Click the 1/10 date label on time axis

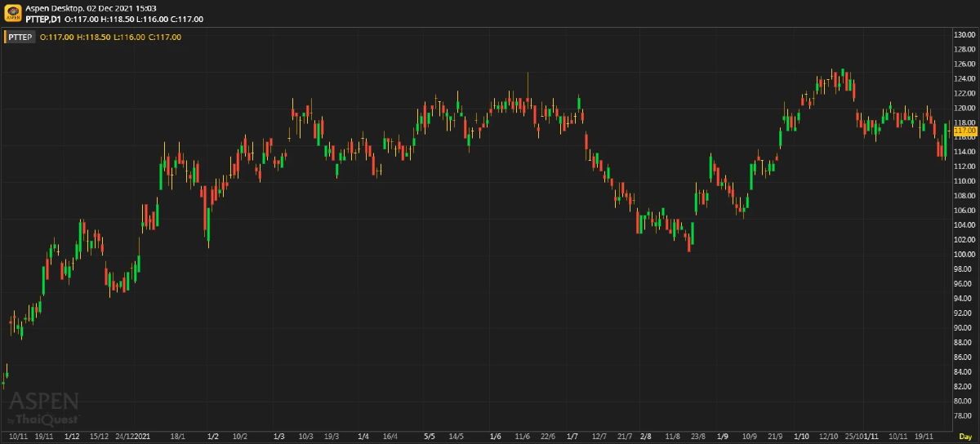click(802, 437)
